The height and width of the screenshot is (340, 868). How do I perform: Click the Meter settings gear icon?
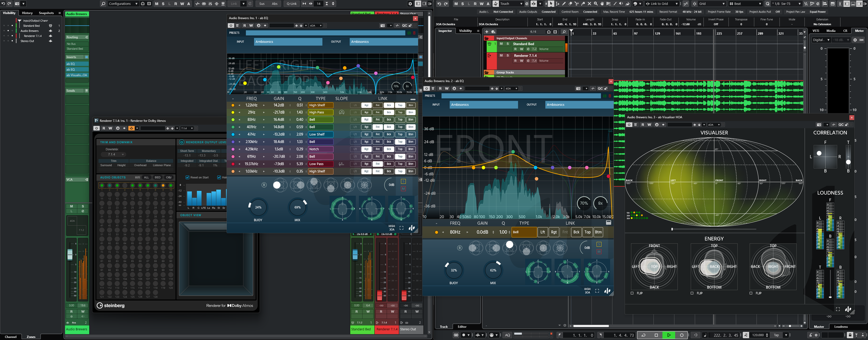pos(855,40)
